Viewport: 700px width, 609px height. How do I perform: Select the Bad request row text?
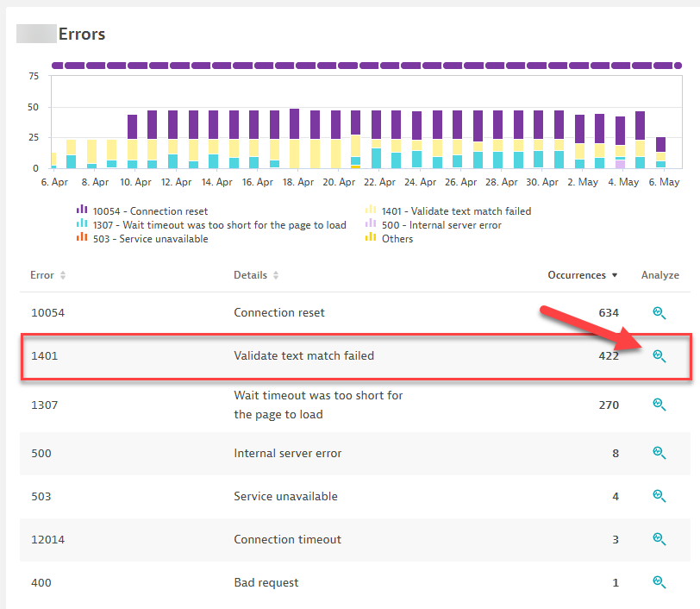click(x=266, y=582)
